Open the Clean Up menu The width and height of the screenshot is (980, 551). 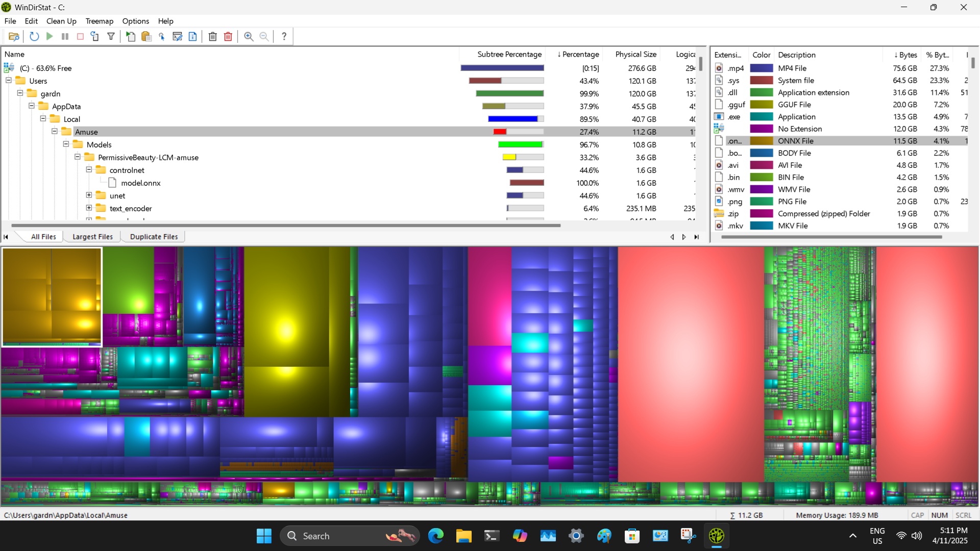61,21
